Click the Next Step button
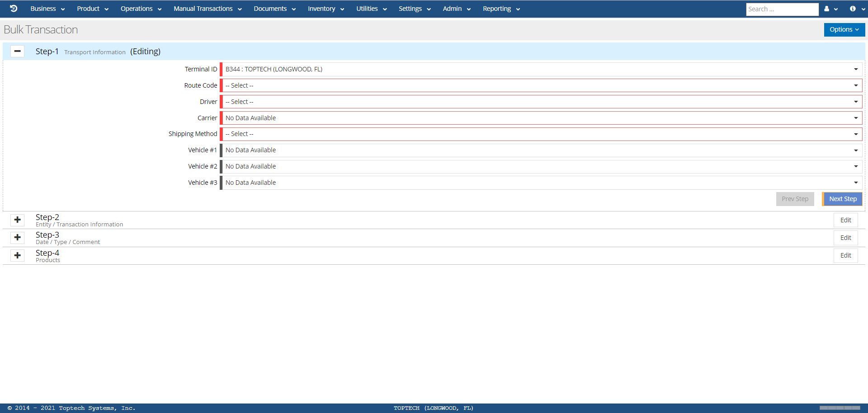 (x=843, y=199)
